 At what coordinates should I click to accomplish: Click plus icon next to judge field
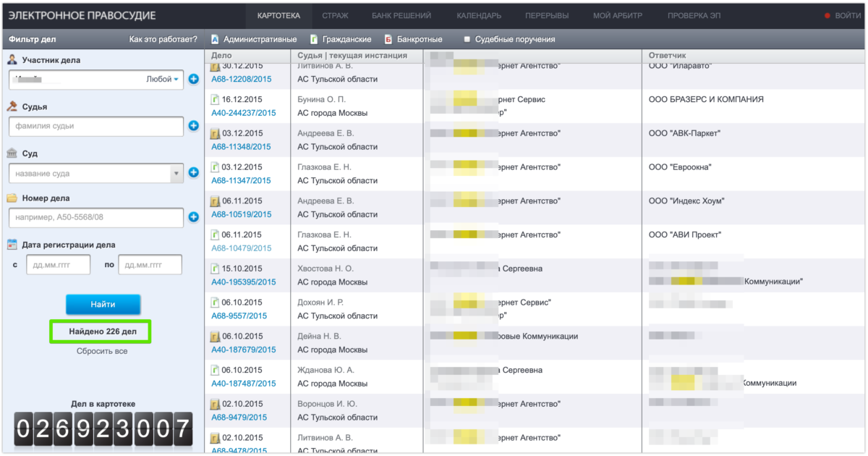194,126
